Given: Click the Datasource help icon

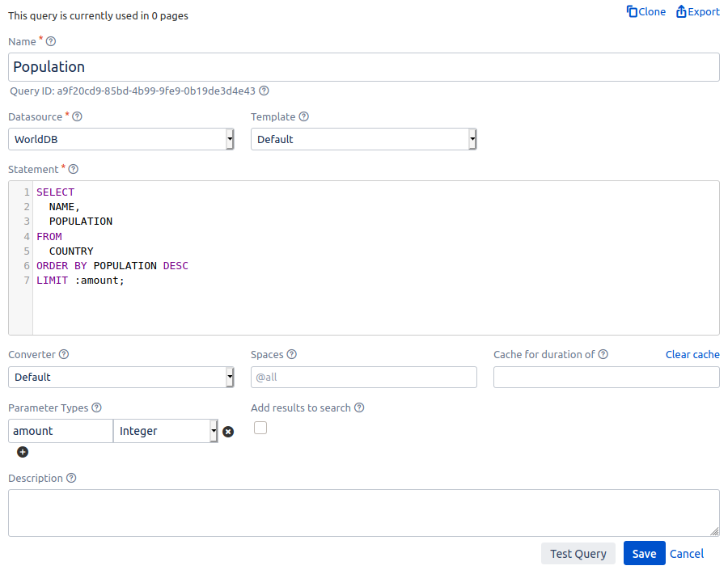Looking at the screenshot, I should tap(77, 116).
